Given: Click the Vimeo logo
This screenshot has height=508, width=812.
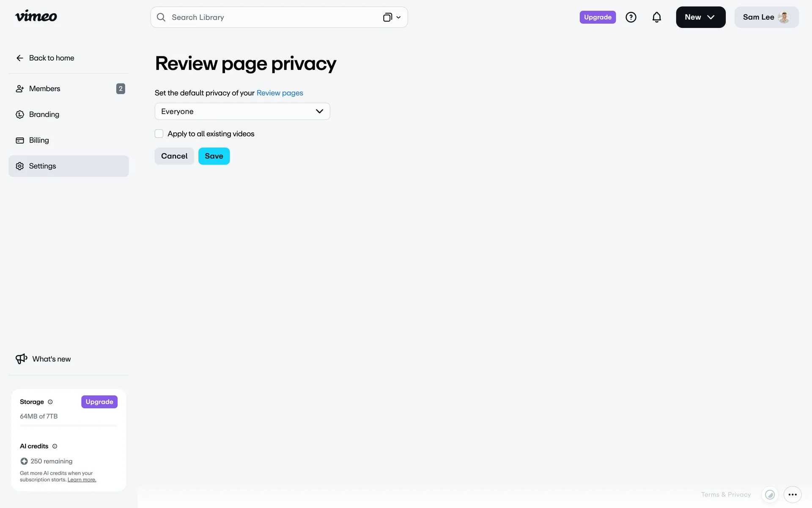Looking at the screenshot, I should tap(36, 17).
